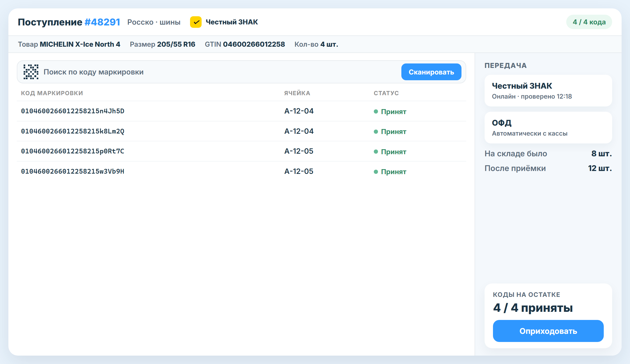Click Принят status in the k8Lm2Q row
The image size is (630, 364).
coord(390,132)
